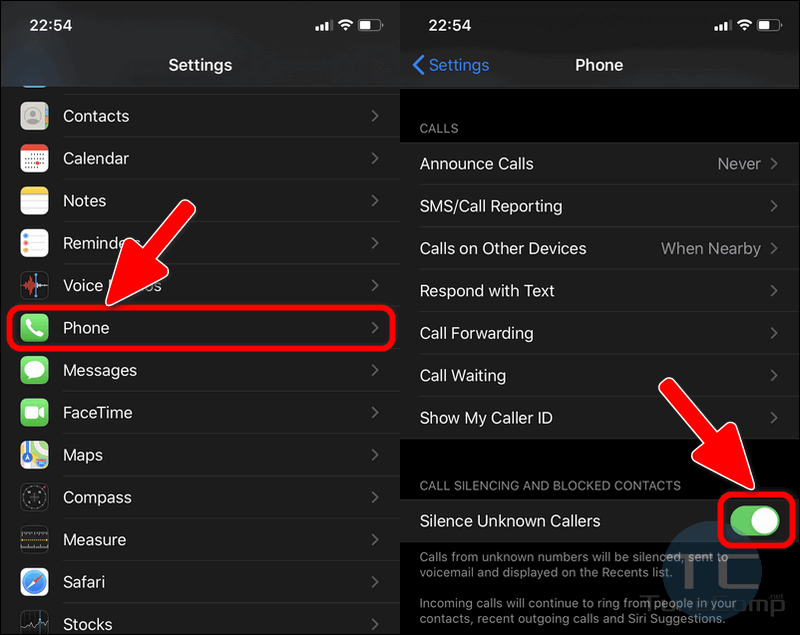Open Announce Calls setting
800x635 pixels.
[x=599, y=163]
